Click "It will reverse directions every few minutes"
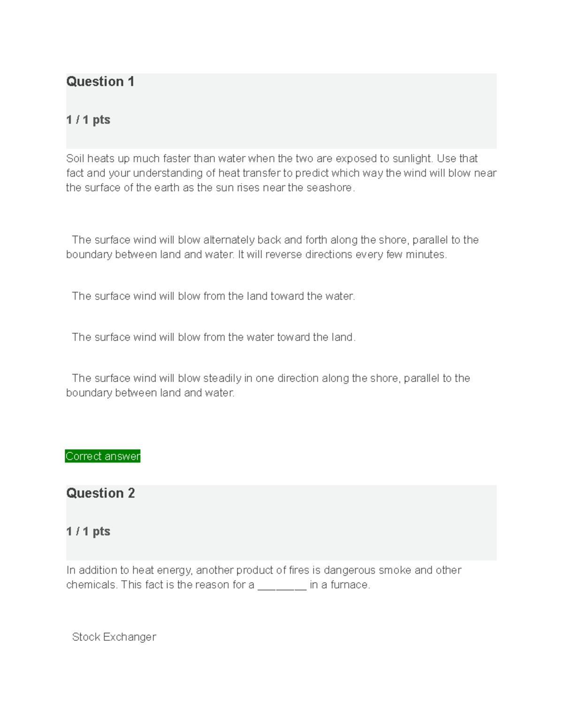This screenshot has width=563, height=728. pyautogui.click(x=342, y=255)
